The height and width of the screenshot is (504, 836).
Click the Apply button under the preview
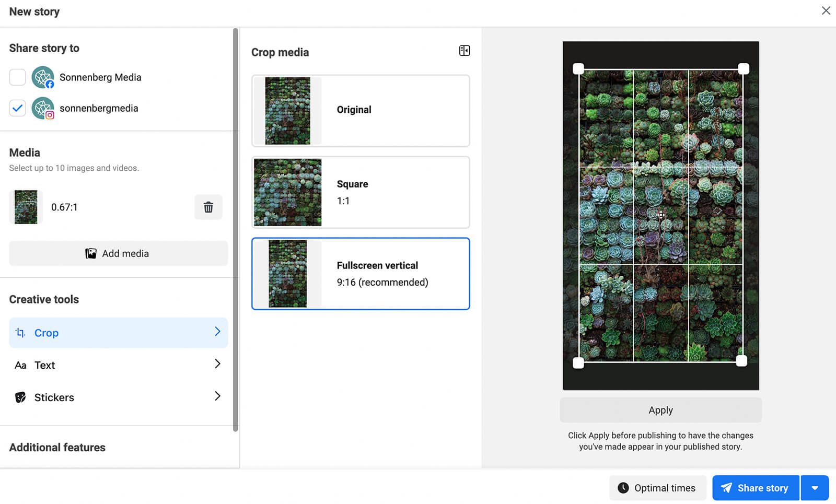[x=661, y=410]
